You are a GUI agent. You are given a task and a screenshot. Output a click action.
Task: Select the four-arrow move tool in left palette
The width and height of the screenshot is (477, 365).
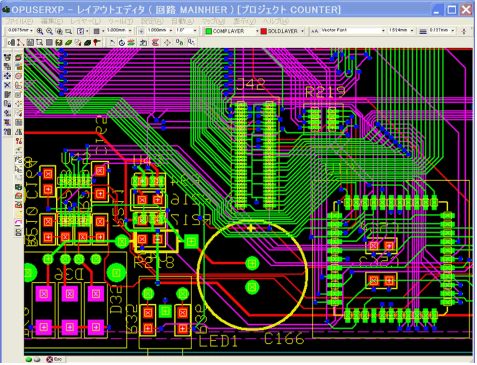(7, 75)
